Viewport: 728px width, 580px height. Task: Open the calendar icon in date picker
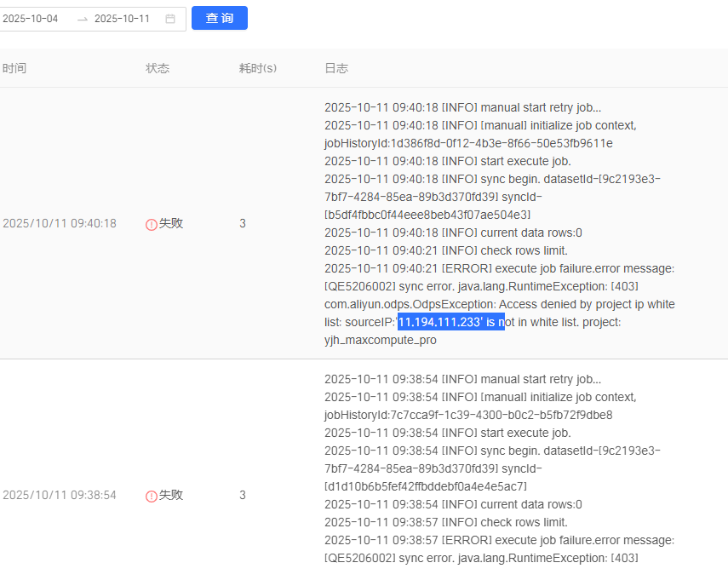point(170,19)
